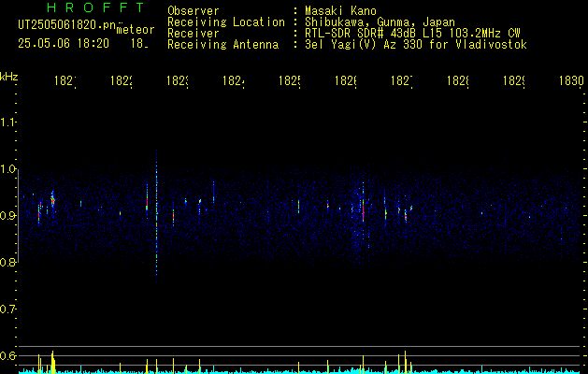The width and height of the screenshot is (588, 374).
Task: Click the 'Receiver' field label
Action: pos(194,34)
